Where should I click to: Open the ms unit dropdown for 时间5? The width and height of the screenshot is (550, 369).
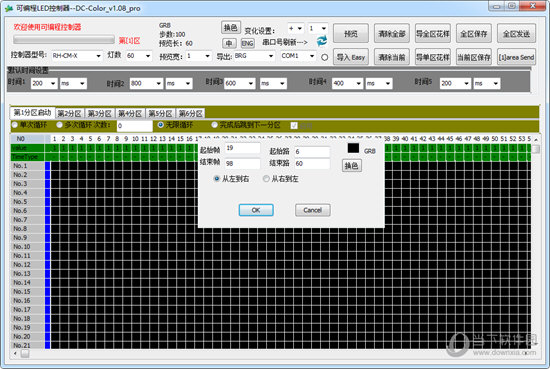(x=495, y=83)
